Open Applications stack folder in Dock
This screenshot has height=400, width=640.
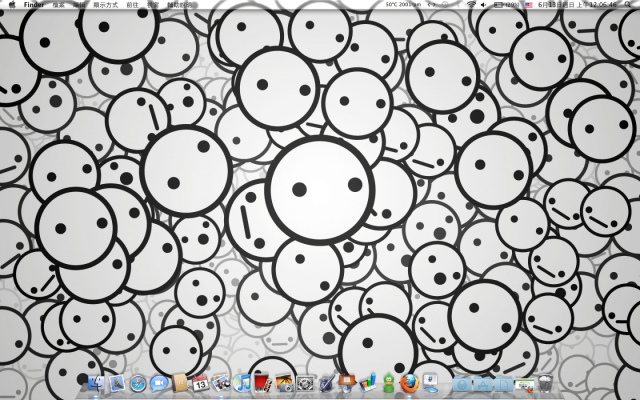click(x=483, y=384)
